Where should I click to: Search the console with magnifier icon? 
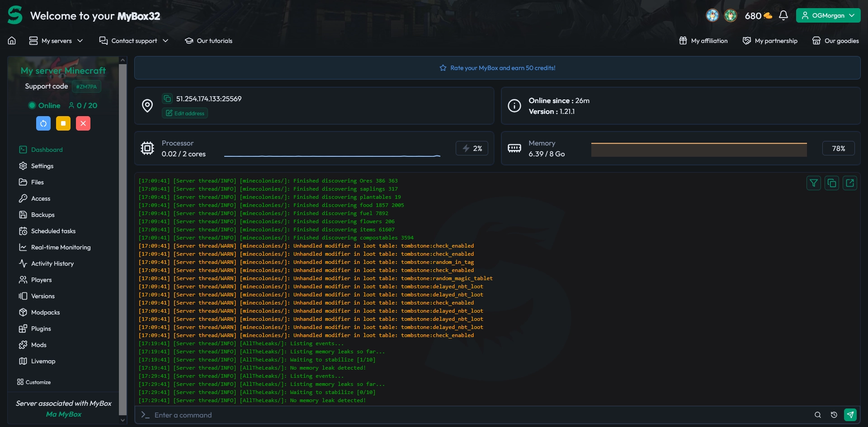coord(817,415)
